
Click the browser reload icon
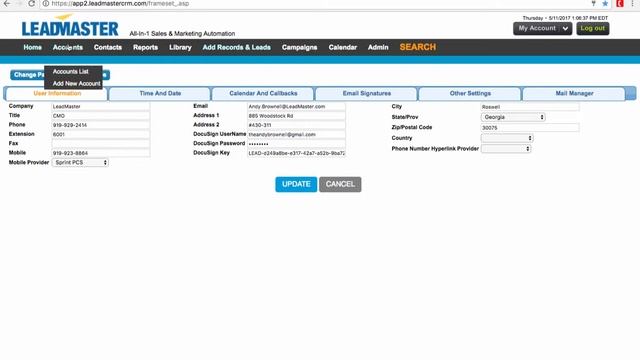[31, 4]
